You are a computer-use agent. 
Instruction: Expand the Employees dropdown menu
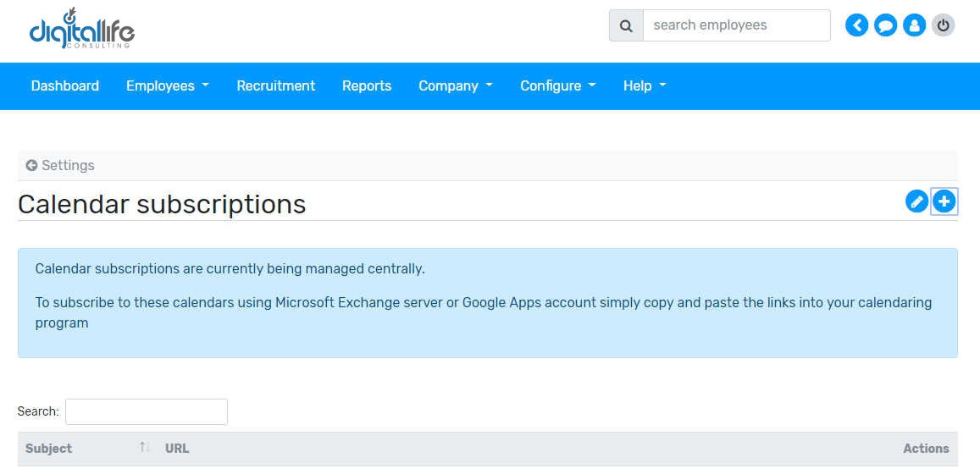click(167, 85)
